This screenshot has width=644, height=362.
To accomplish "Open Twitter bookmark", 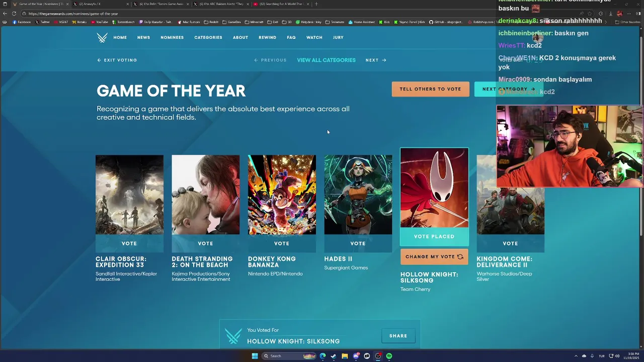I will 43,22.
